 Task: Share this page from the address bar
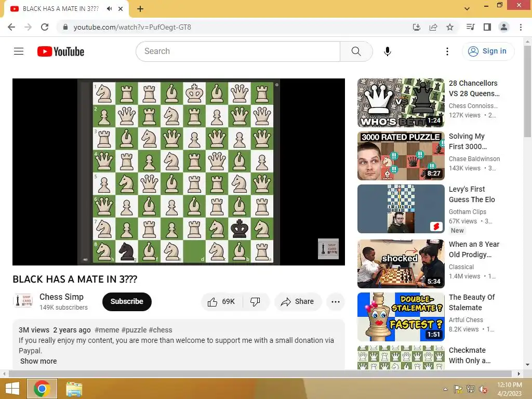tap(433, 27)
